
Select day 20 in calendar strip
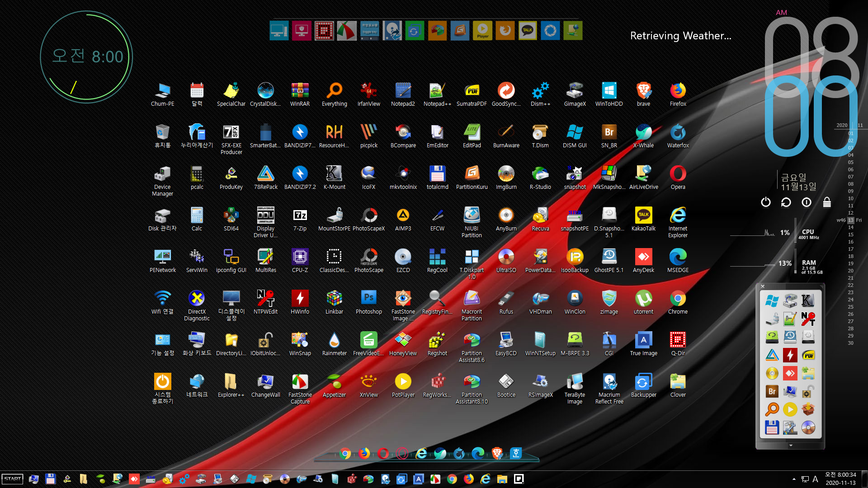(x=851, y=271)
